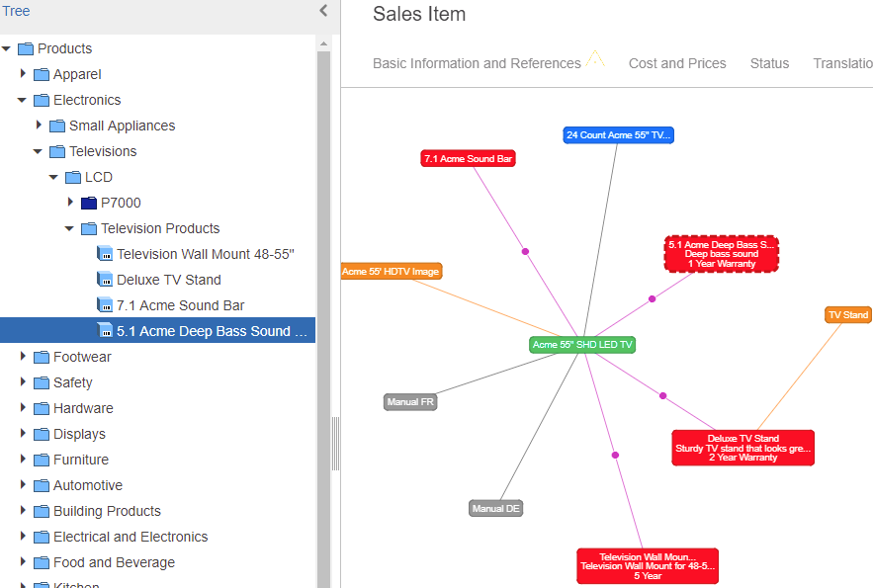Expand the P7000 node
This screenshot has height=588, width=873.
[70, 202]
